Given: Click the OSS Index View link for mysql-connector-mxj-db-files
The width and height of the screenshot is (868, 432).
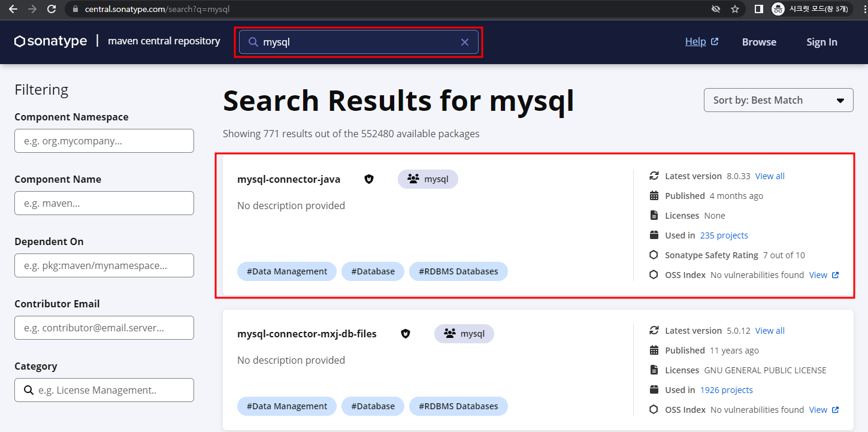Looking at the screenshot, I should coord(818,409).
